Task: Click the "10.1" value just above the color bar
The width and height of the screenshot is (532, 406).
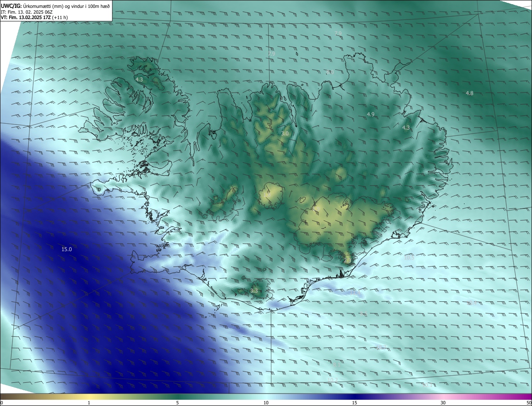Action: 427,385
